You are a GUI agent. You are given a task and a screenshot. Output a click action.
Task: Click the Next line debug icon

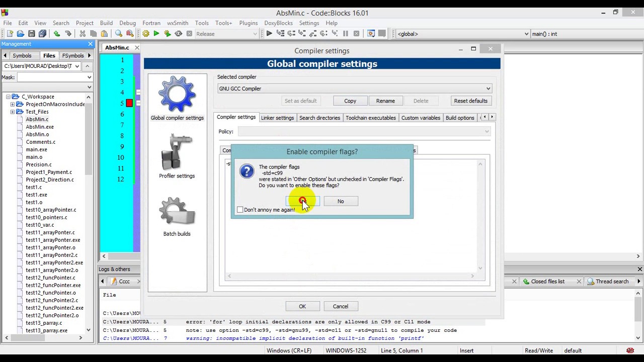(291, 34)
